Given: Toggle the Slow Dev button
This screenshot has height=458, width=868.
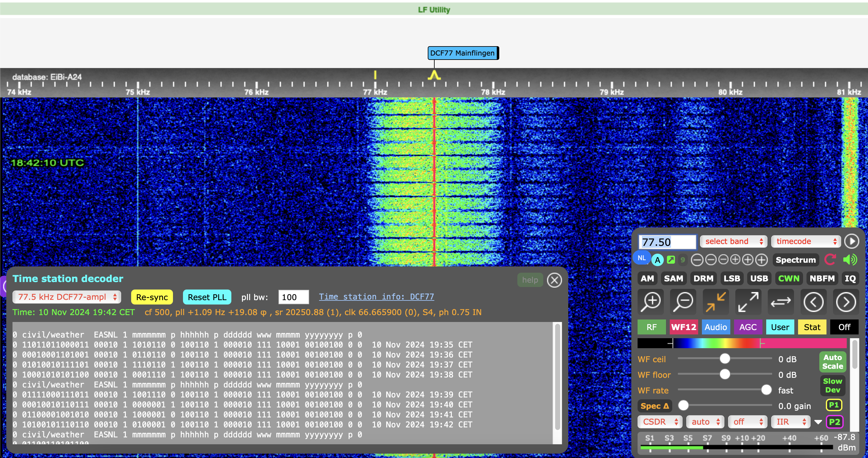Looking at the screenshot, I should pyautogui.click(x=832, y=385).
